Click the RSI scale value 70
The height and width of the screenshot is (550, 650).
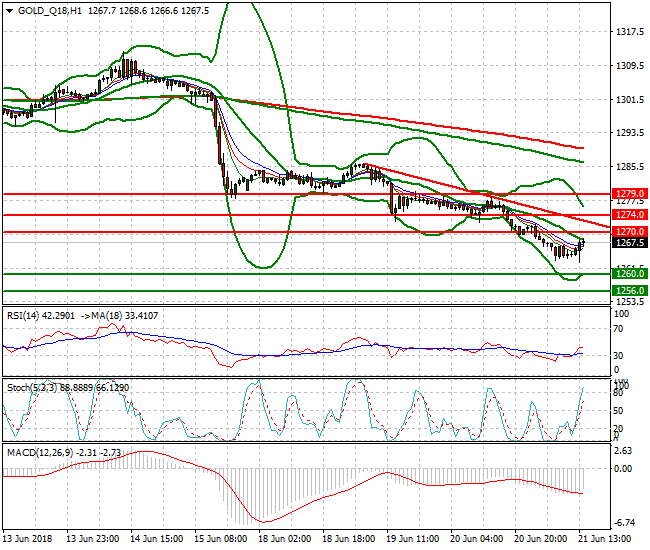click(618, 329)
